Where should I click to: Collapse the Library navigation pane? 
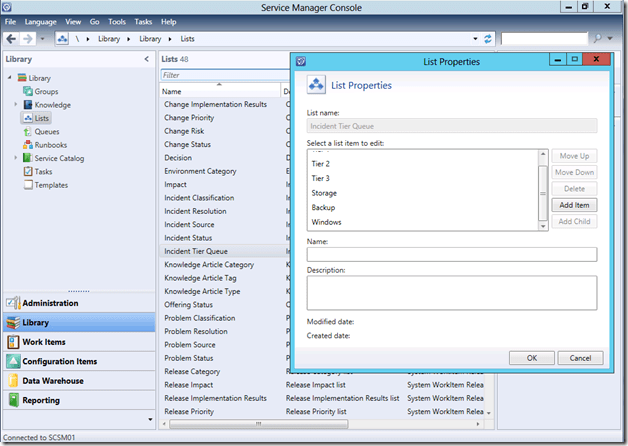(148, 59)
